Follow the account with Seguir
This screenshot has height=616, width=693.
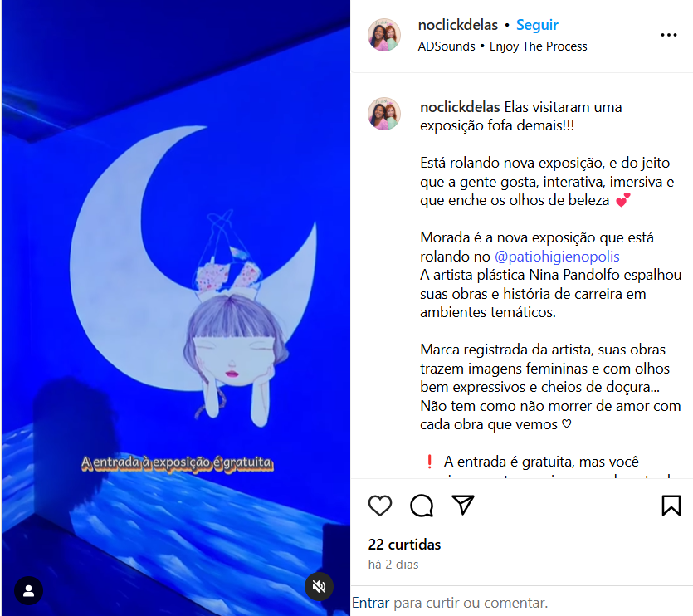point(537,25)
